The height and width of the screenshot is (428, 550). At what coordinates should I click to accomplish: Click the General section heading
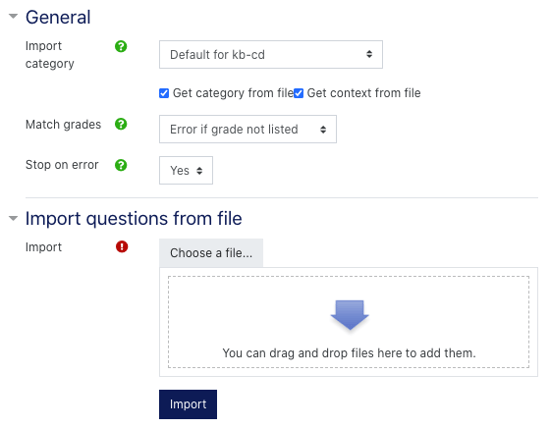point(58,17)
